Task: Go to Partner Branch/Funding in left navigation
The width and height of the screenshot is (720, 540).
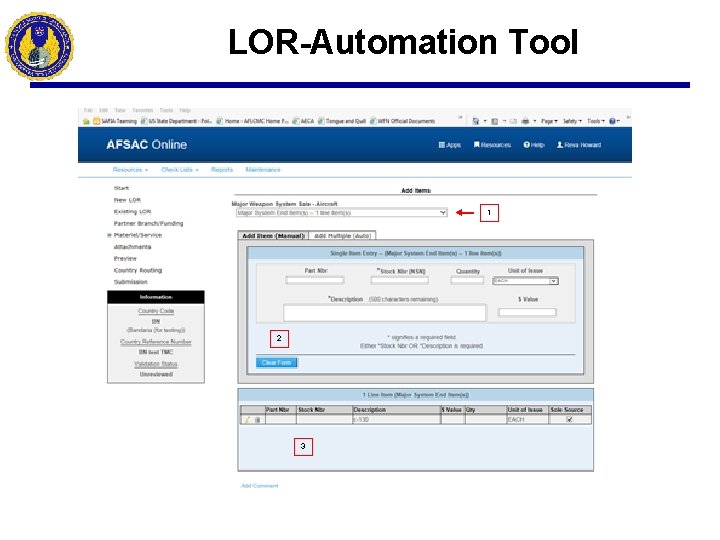Action: [148, 224]
